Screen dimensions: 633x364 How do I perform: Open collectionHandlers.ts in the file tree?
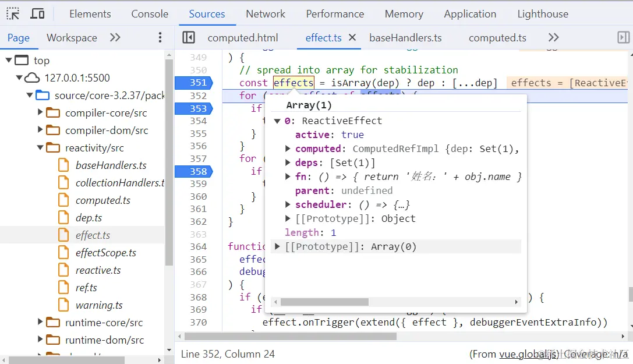pos(120,182)
